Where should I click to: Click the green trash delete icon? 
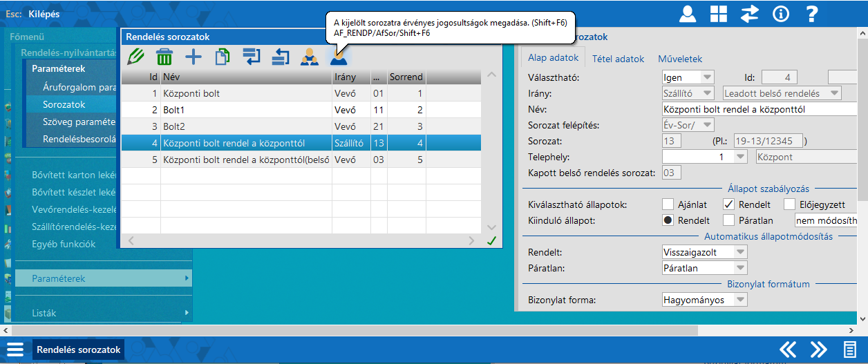tap(164, 57)
